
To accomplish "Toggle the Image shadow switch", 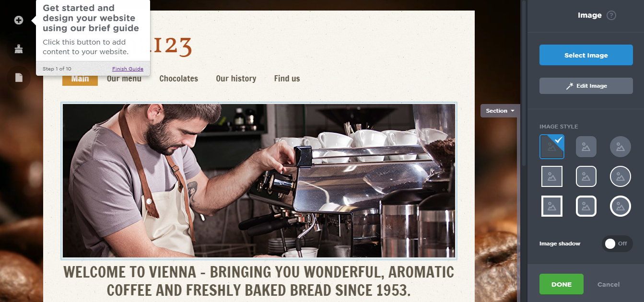I will click(x=617, y=244).
